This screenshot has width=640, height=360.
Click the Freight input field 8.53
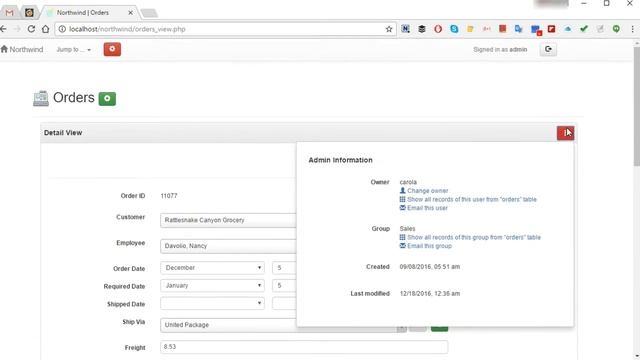[x=304, y=347]
